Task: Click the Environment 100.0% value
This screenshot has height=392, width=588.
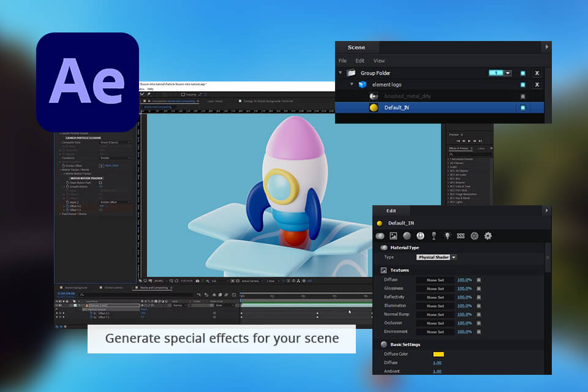Action: tap(464, 331)
